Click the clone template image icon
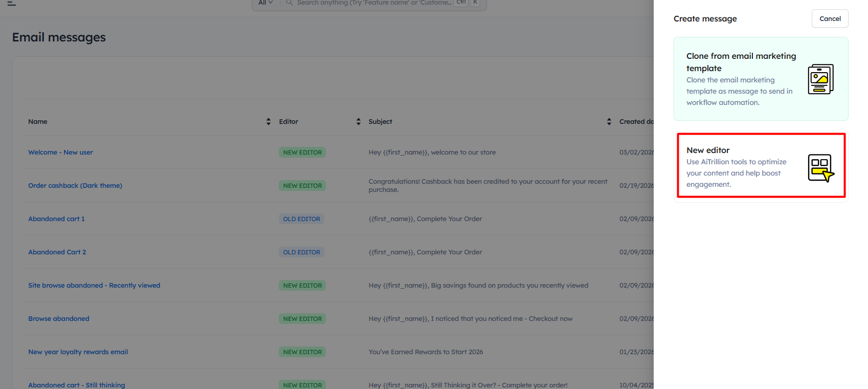 [820, 79]
